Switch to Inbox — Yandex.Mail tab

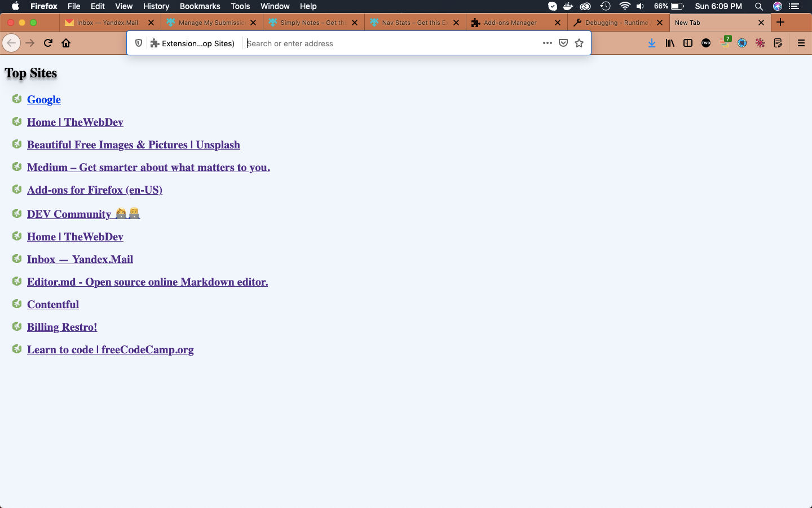(110, 23)
